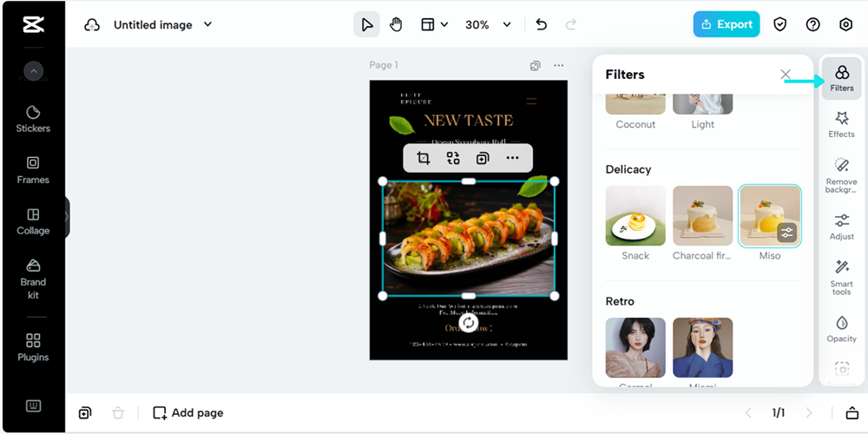Expand the left panel side handle

coord(67,217)
